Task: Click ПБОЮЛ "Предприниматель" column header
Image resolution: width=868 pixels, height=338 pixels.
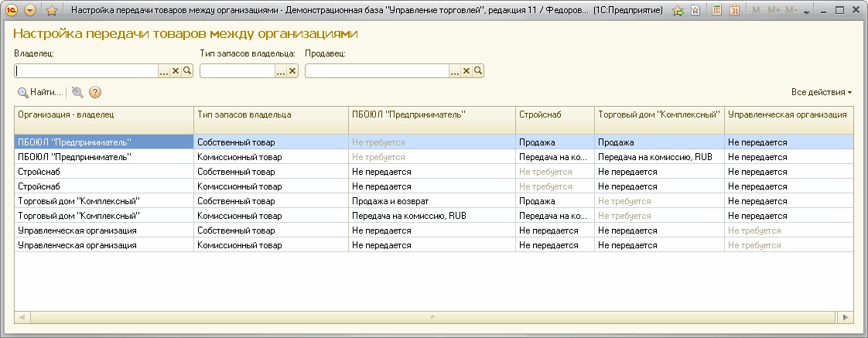Action: (x=432, y=119)
